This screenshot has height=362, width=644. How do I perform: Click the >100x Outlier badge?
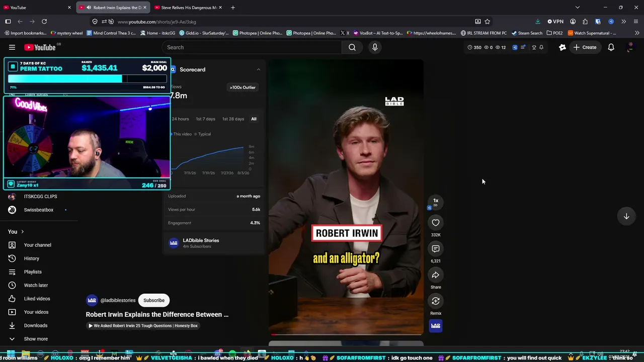coord(243,87)
